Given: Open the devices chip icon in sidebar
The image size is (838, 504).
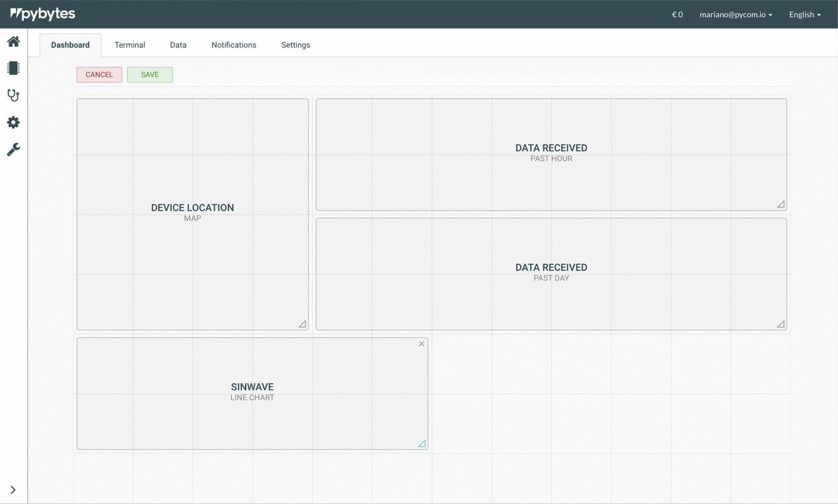Looking at the screenshot, I should pos(13,68).
